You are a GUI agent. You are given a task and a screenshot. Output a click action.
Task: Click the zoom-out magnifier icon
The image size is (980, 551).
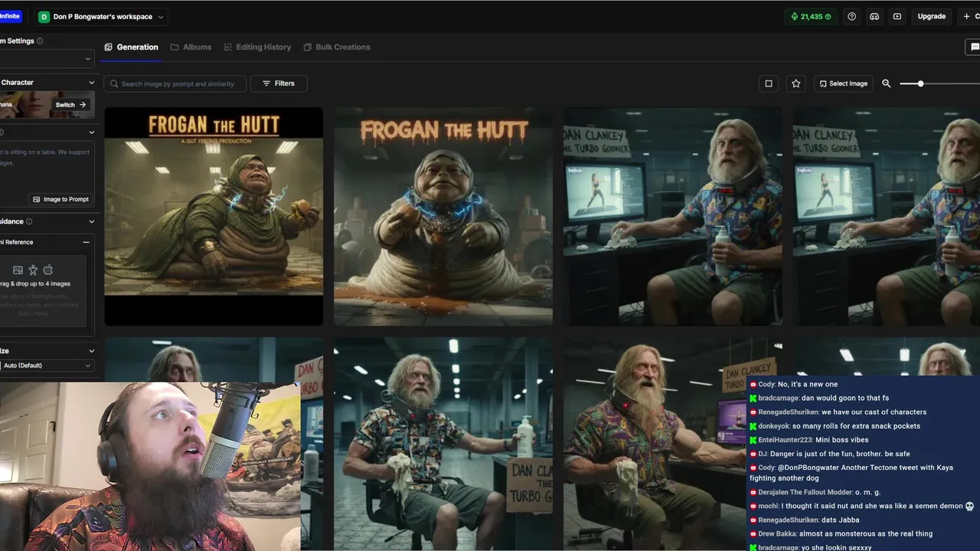pos(887,83)
